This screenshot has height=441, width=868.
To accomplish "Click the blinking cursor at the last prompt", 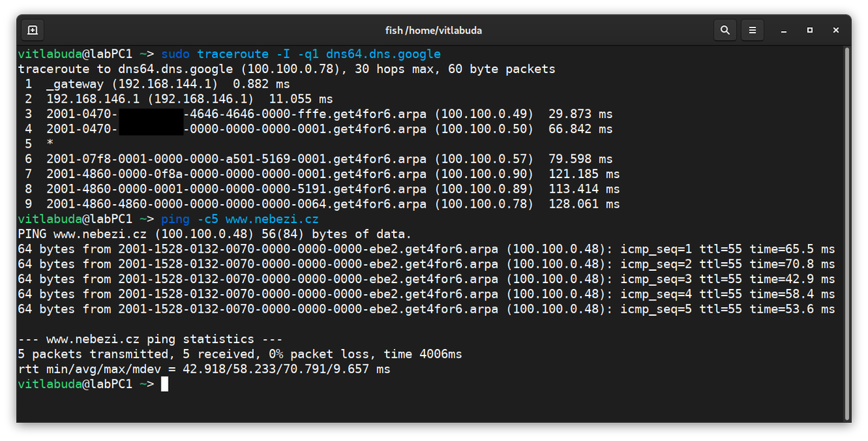I will (x=165, y=385).
